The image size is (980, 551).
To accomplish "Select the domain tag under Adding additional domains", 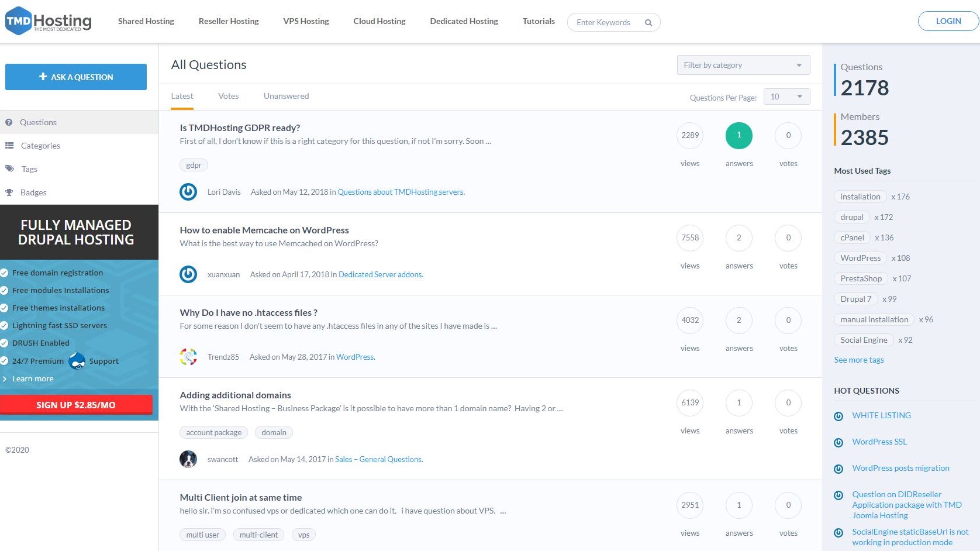I will (274, 432).
